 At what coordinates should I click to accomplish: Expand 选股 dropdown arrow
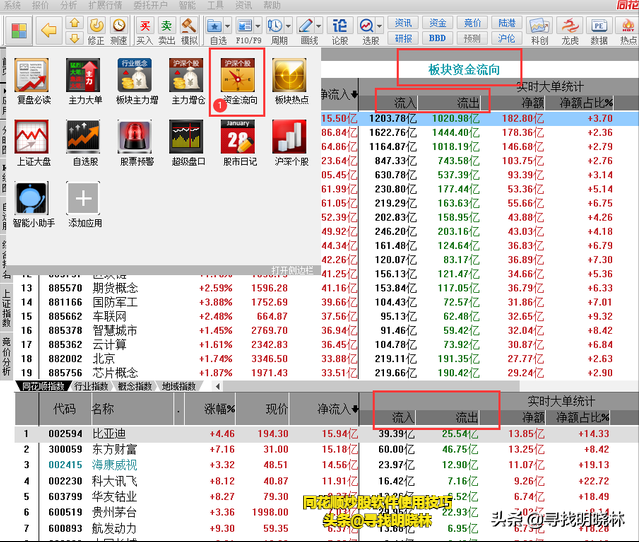pos(379,26)
